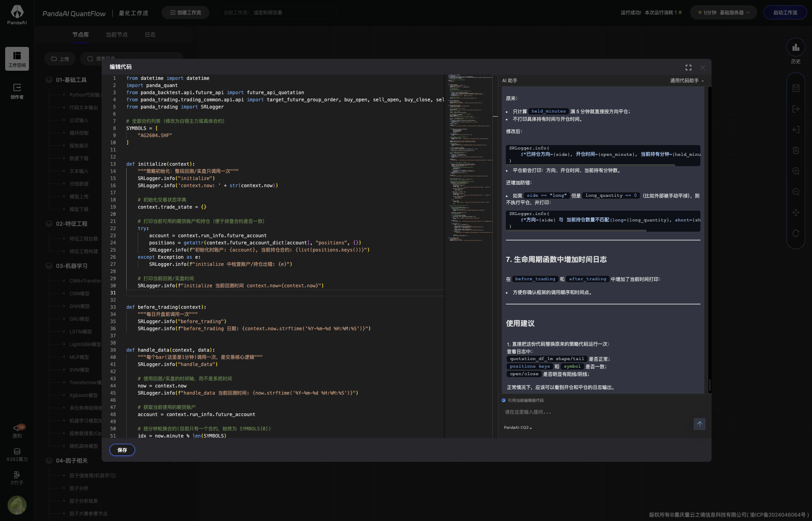
Task: Select the 特征工程加载 node
Action: point(83,239)
